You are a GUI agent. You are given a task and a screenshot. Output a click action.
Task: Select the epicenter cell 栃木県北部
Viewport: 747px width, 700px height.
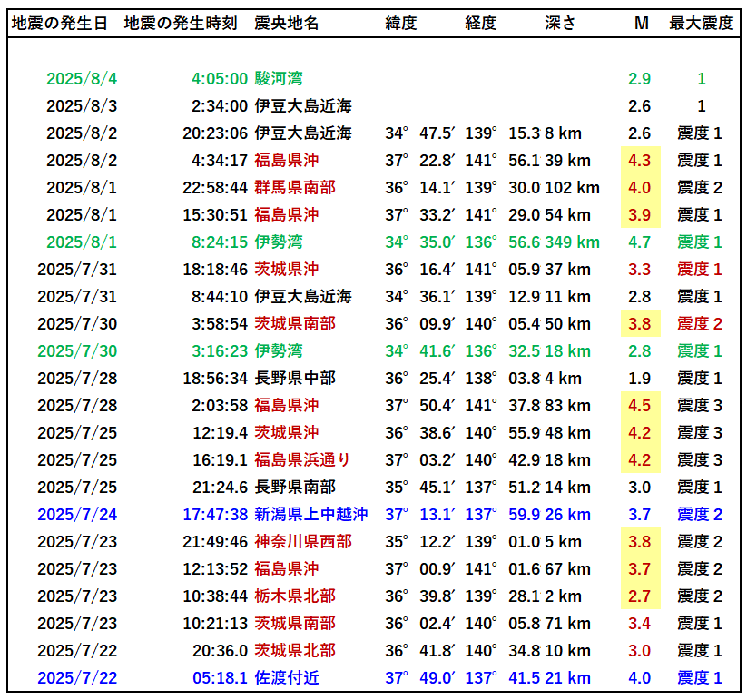click(x=295, y=596)
